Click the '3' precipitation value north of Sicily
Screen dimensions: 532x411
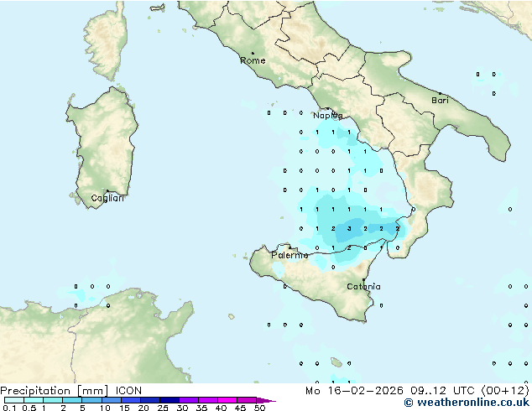click(x=349, y=229)
